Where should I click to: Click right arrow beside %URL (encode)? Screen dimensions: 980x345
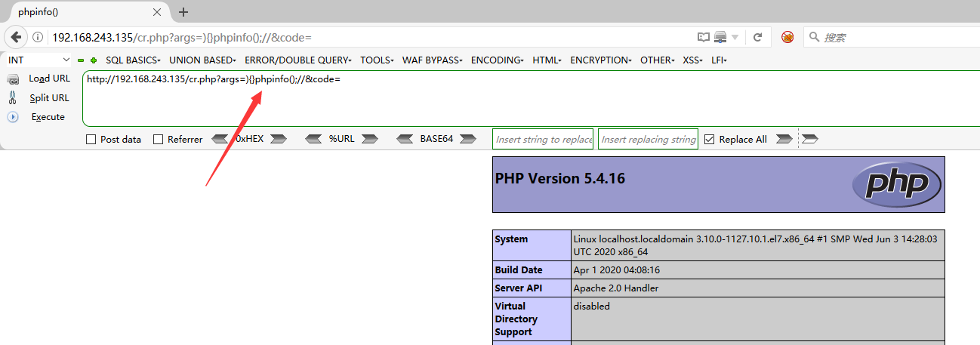(x=369, y=139)
